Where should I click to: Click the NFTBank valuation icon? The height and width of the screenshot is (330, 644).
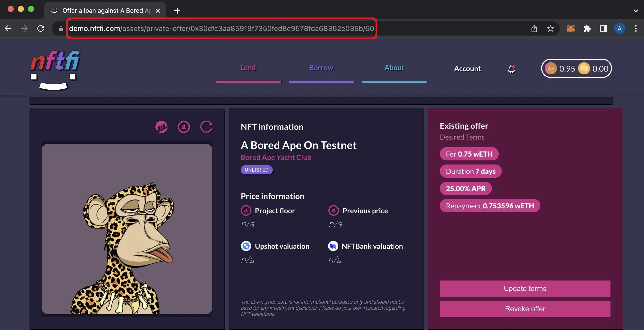(x=333, y=246)
